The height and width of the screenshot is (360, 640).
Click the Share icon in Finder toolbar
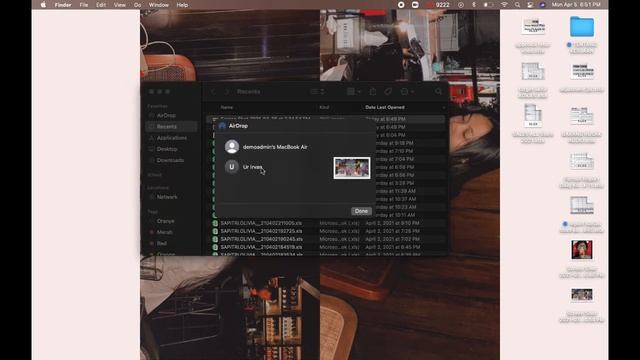click(373, 92)
